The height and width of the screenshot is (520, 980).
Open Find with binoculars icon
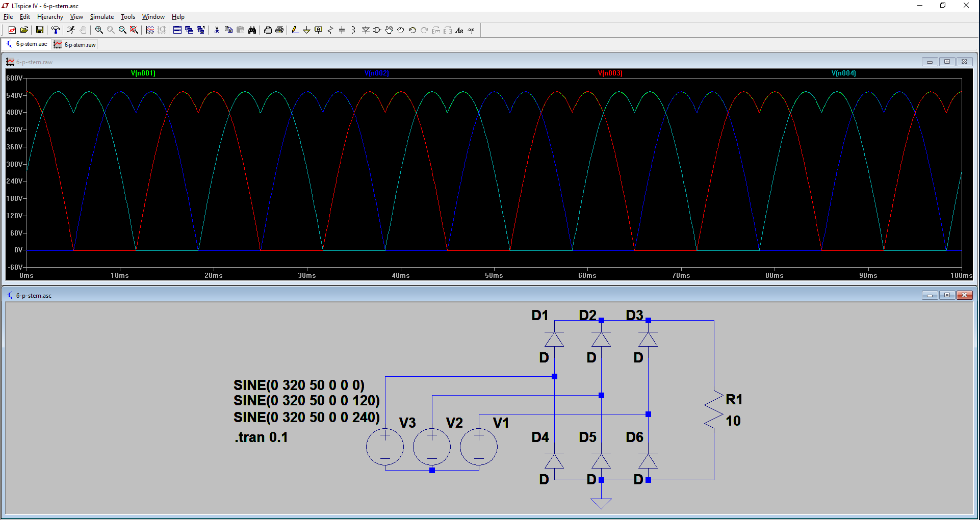252,30
